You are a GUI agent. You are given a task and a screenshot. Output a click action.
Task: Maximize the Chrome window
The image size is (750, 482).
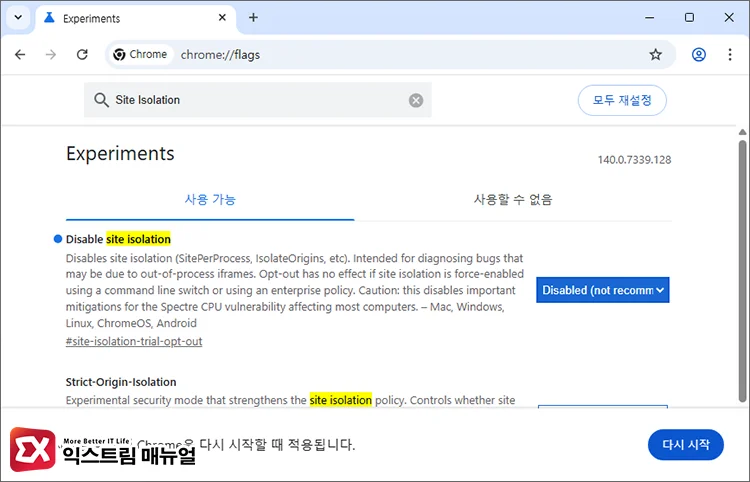click(x=689, y=18)
